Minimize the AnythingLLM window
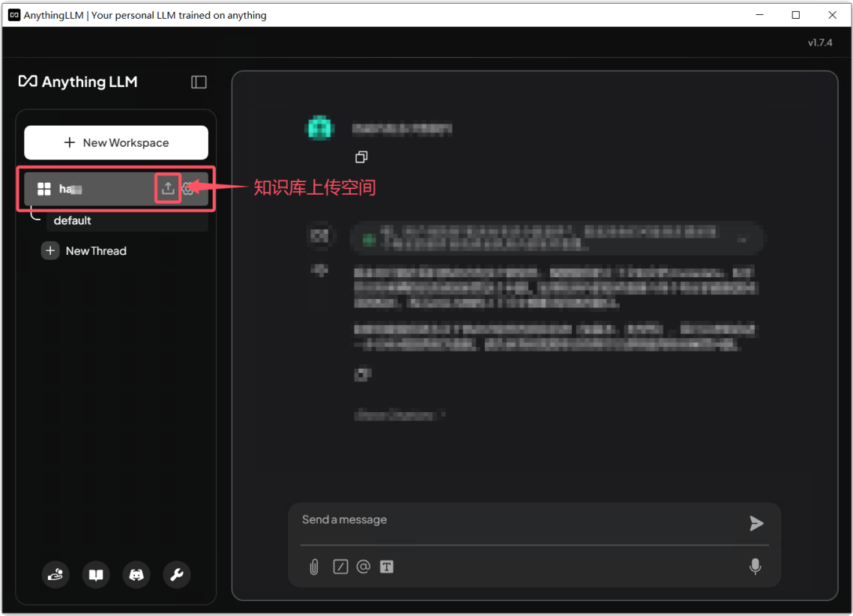The image size is (853, 616). pos(759,15)
